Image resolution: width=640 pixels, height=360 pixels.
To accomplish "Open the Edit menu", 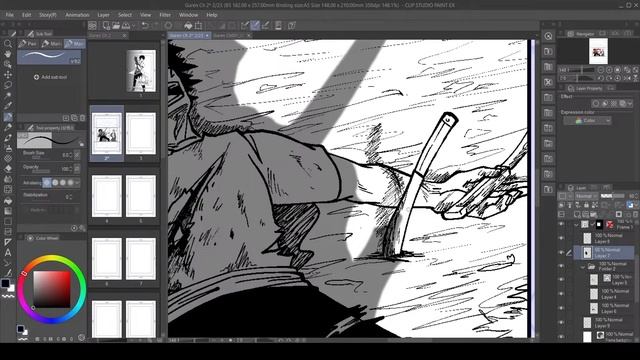I will click(27, 15).
